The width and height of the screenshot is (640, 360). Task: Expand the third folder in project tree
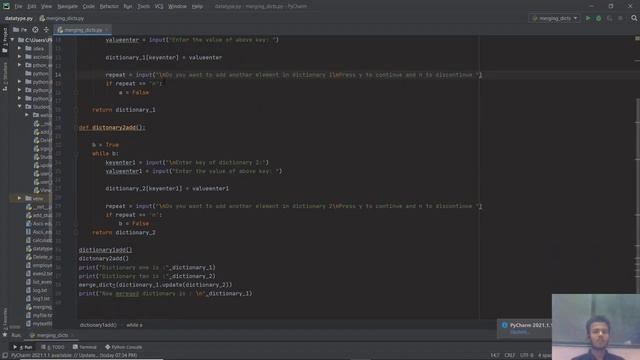point(20,65)
